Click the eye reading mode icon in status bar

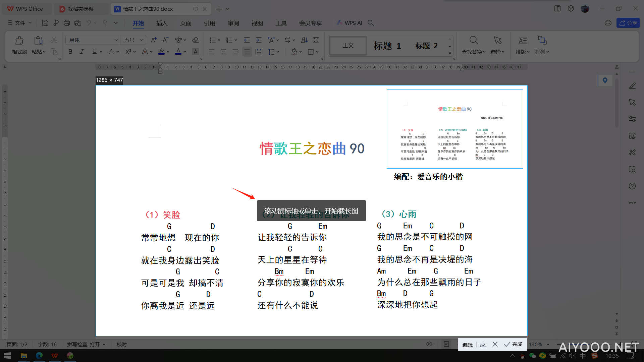[429, 344]
